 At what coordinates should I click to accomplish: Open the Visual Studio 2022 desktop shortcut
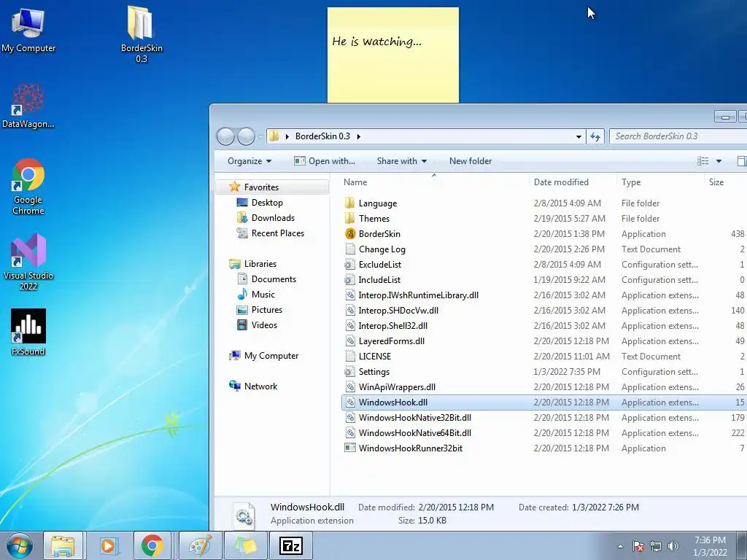click(28, 262)
